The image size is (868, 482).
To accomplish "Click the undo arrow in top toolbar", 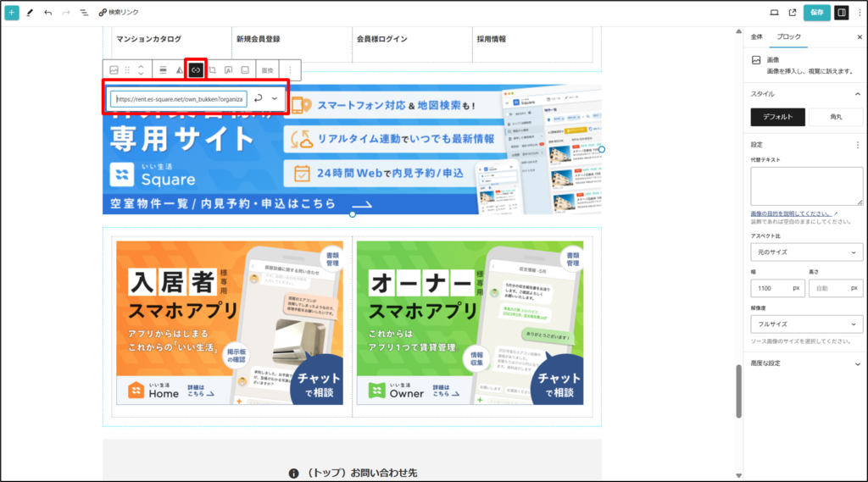I will click(47, 13).
